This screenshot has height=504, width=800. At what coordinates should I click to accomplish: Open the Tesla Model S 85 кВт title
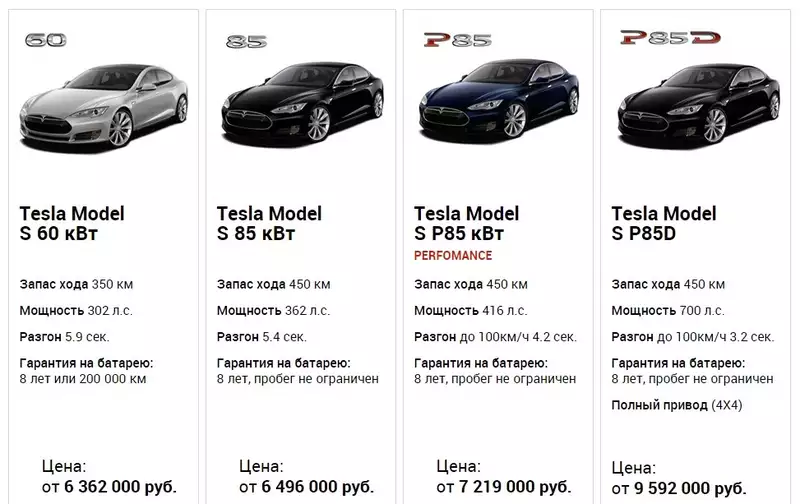pyautogui.click(x=269, y=223)
